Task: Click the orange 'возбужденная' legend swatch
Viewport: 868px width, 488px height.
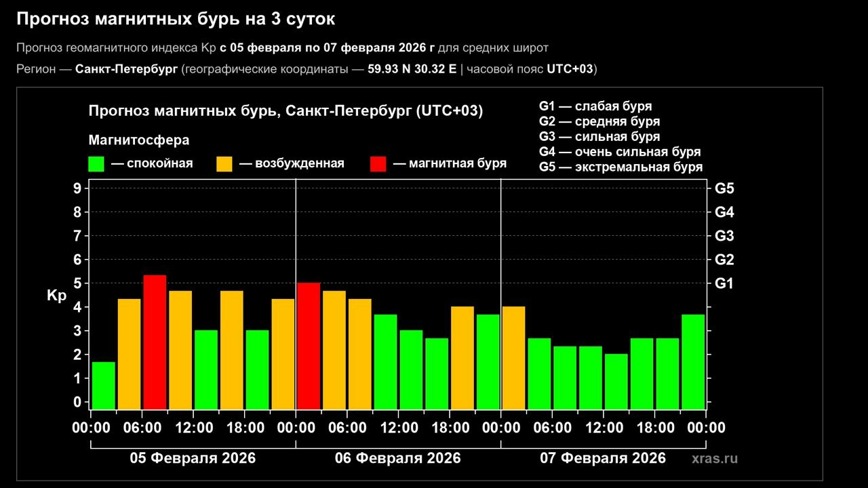Action: point(224,164)
